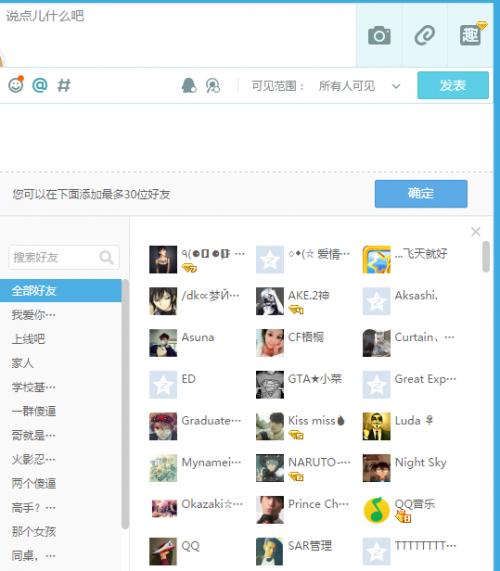Click the badge under NARUTO-…

point(296,477)
